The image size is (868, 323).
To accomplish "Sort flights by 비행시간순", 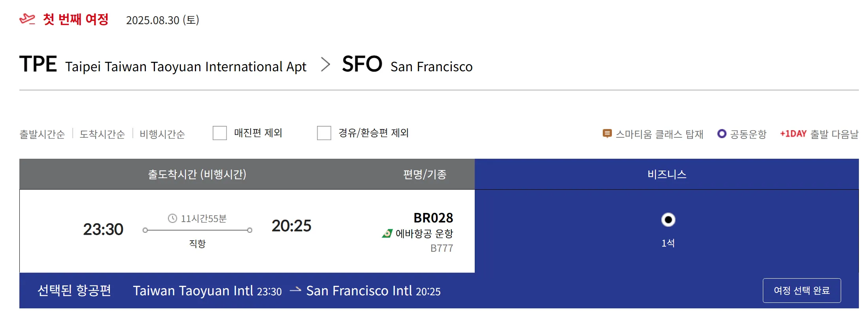I will coord(162,134).
